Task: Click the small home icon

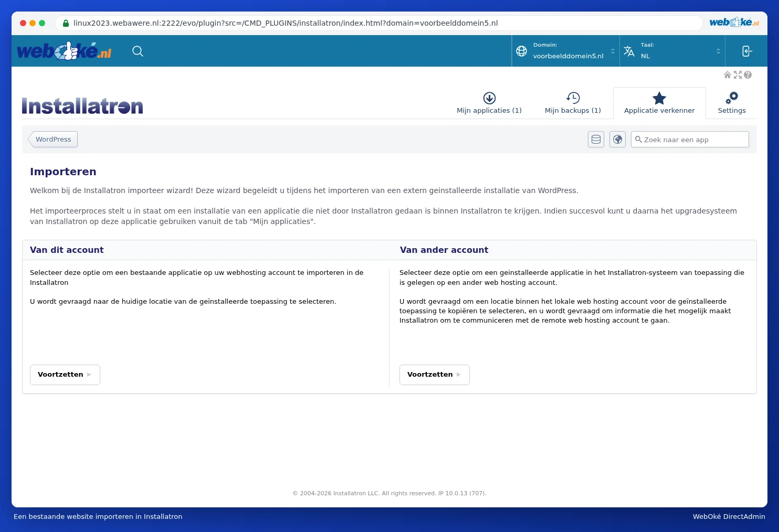Action: (x=728, y=75)
